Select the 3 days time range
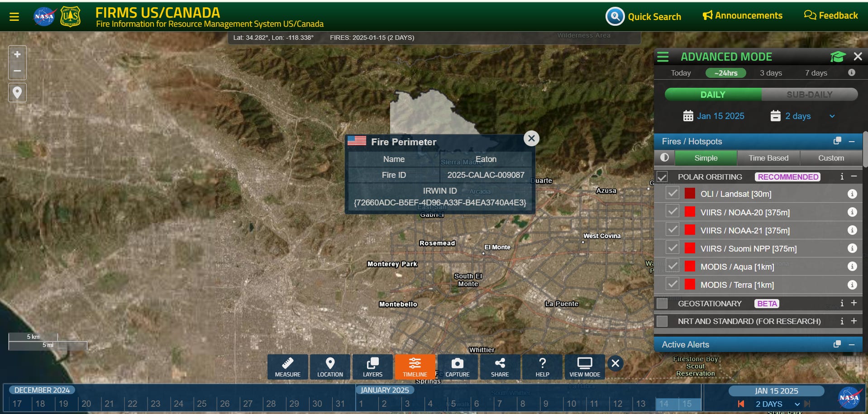This screenshot has height=414, width=868. point(771,73)
